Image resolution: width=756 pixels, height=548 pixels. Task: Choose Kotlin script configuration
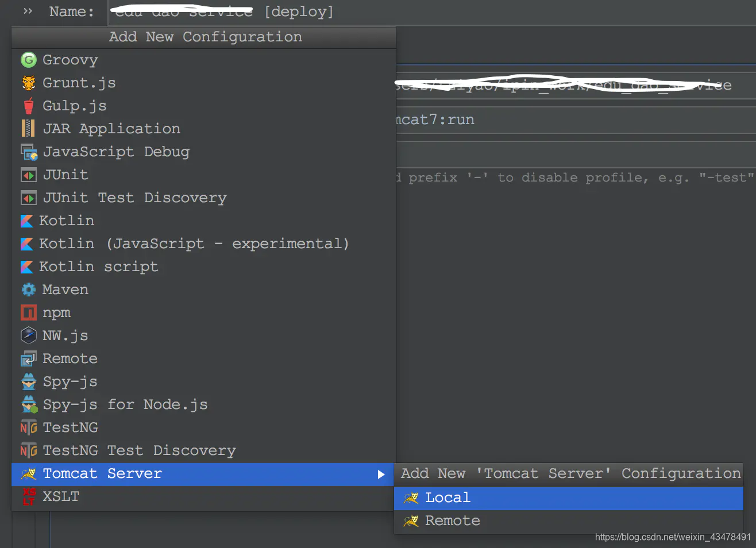pos(204,267)
